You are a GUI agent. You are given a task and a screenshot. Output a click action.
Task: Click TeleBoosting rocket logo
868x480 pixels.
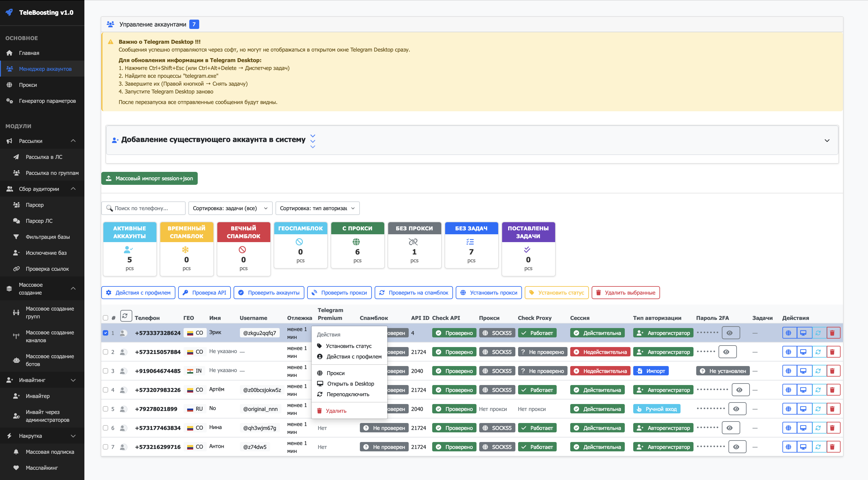point(9,12)
